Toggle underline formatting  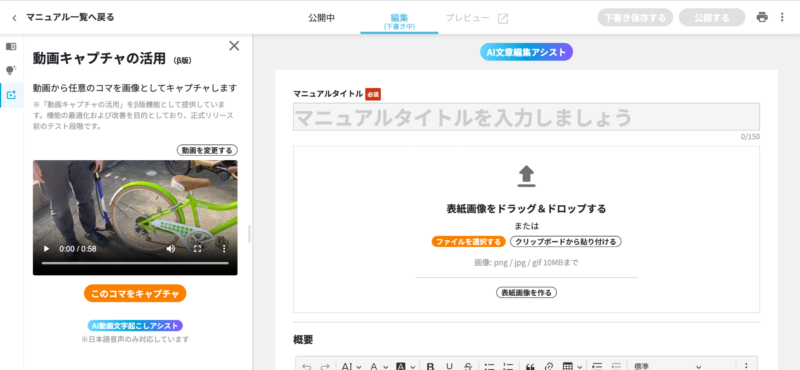[x=449, y=366]
